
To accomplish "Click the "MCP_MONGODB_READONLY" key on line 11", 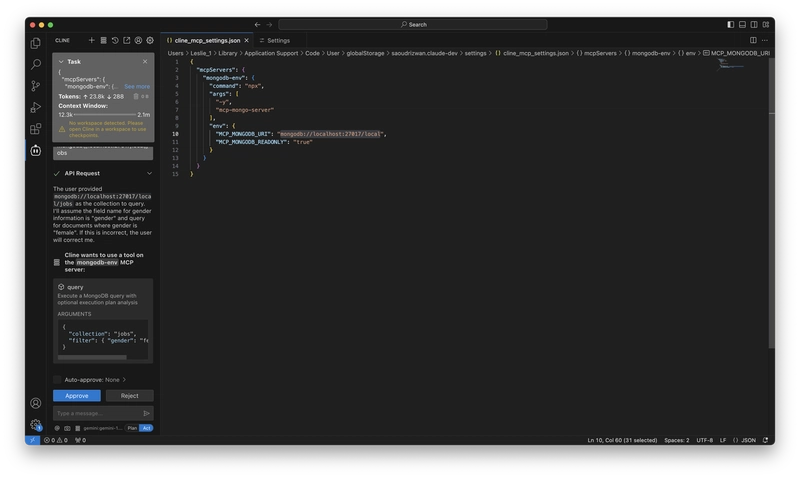I will point(251,142).
